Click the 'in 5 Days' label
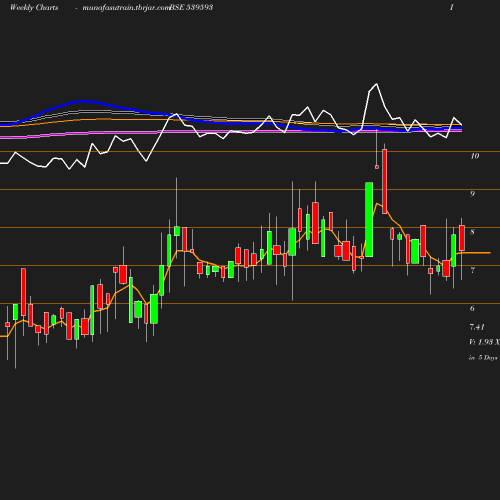Screen dimensions: 500x500 [x=483, y=358]
